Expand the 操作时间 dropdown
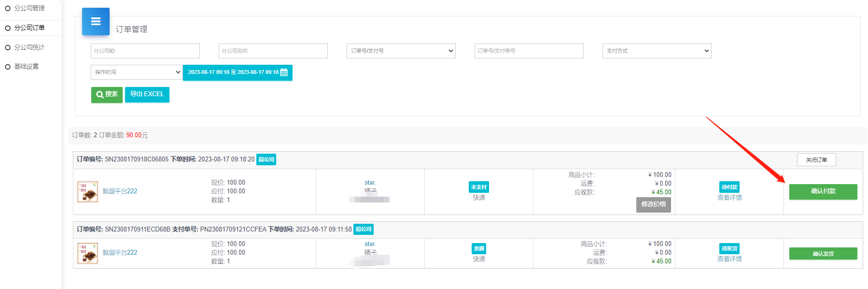Image resolution: width=868 pixels, height=289 pixels. 137,72
